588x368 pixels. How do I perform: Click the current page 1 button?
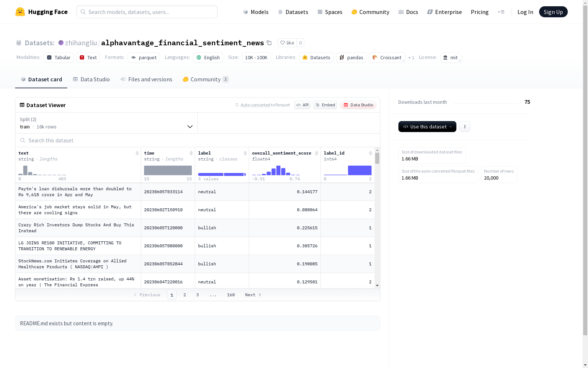pyautogui.click(x=172, y=295)
